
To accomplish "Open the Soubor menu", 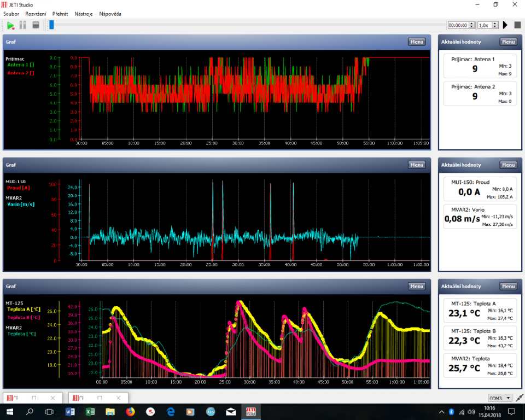I will (11, 14).
